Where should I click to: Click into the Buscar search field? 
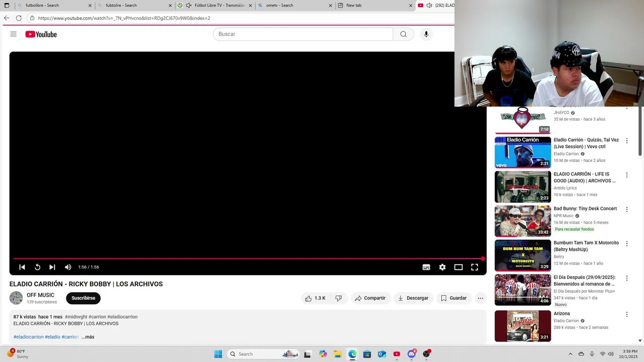[x=303, y=34]
